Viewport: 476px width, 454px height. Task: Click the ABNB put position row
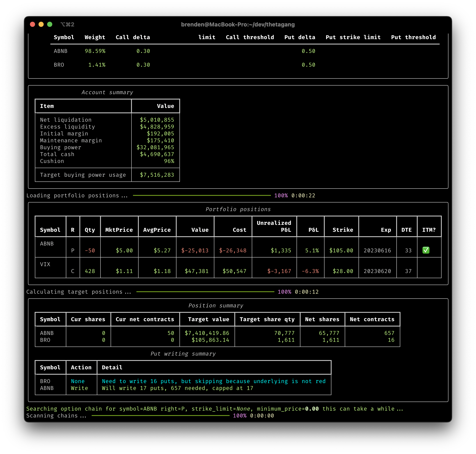(238, 251)
